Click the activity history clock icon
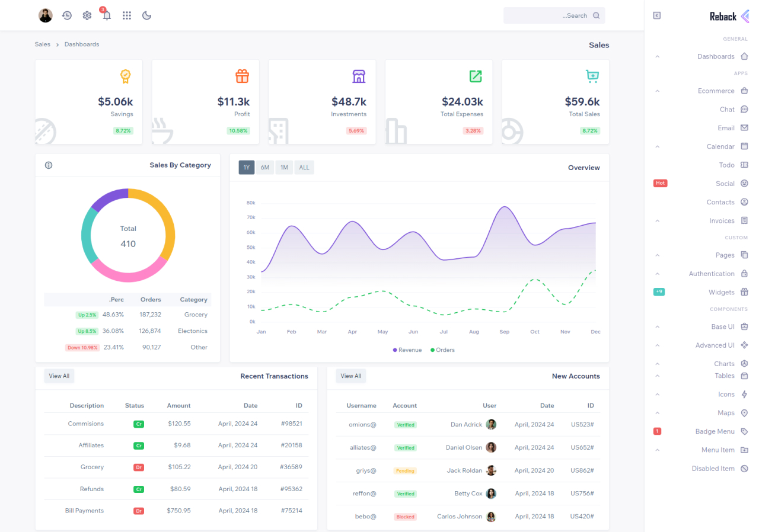759x532 pixels. [x=67, y=15]
